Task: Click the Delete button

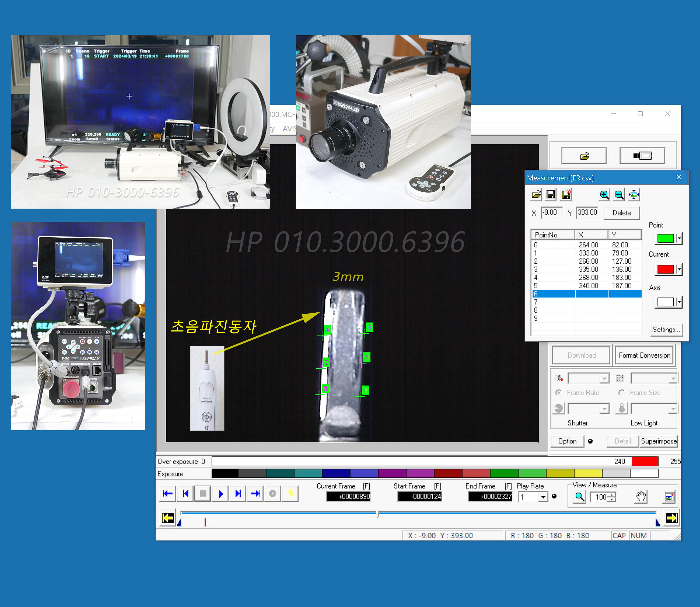Action: coord(621,213)
